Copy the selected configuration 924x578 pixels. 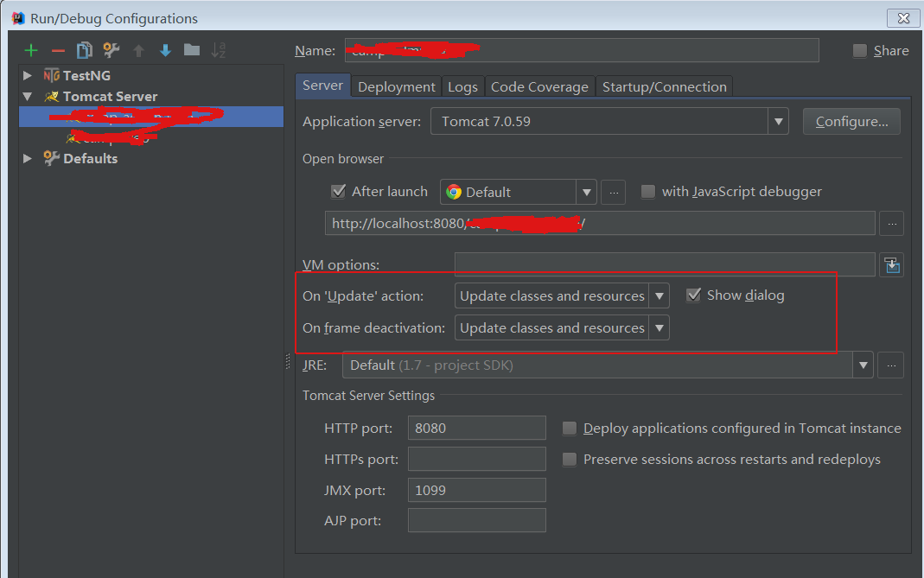point(84,50)
